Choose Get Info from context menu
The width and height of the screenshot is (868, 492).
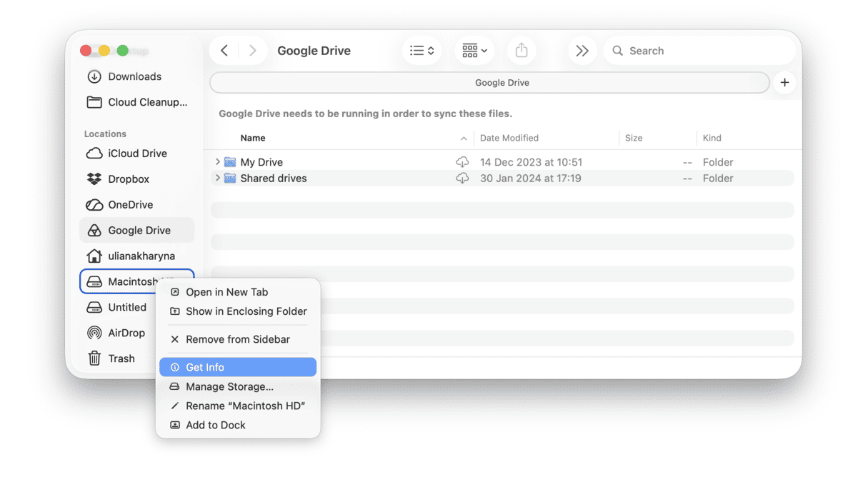[x=238, y=367]
